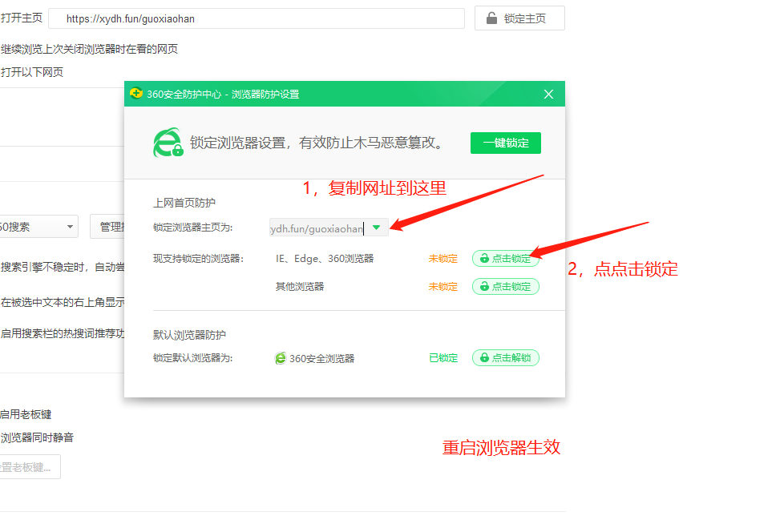
Task: Click the 锁定默认浏览器为 label
Action: coord(192,357)
